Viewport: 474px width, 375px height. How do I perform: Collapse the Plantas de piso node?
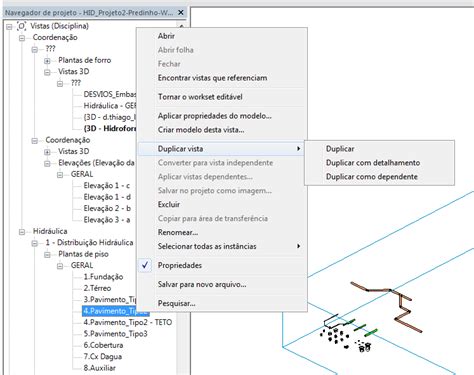pyautogui.click(x=47, y=254)
